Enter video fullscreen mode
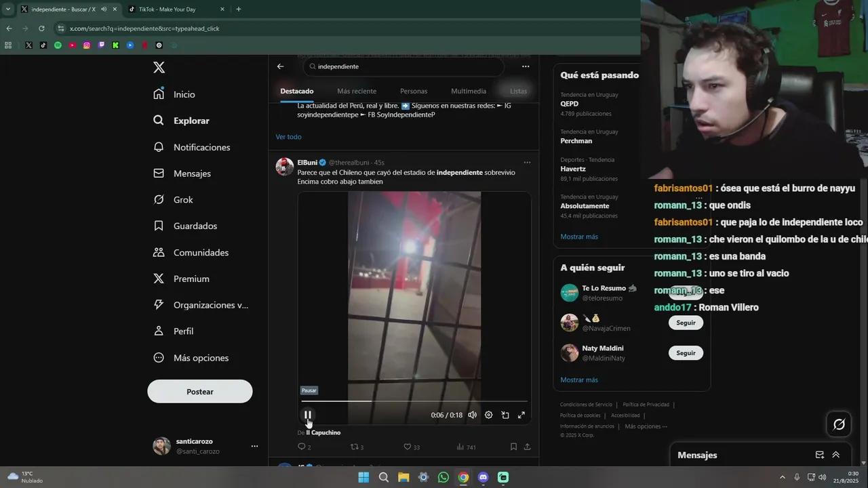868x488 pixels. tap(521, 415)
